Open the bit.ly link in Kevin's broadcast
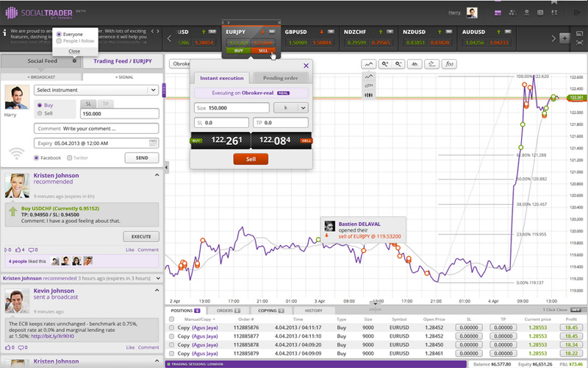588x368 pixels. [52, 336]
